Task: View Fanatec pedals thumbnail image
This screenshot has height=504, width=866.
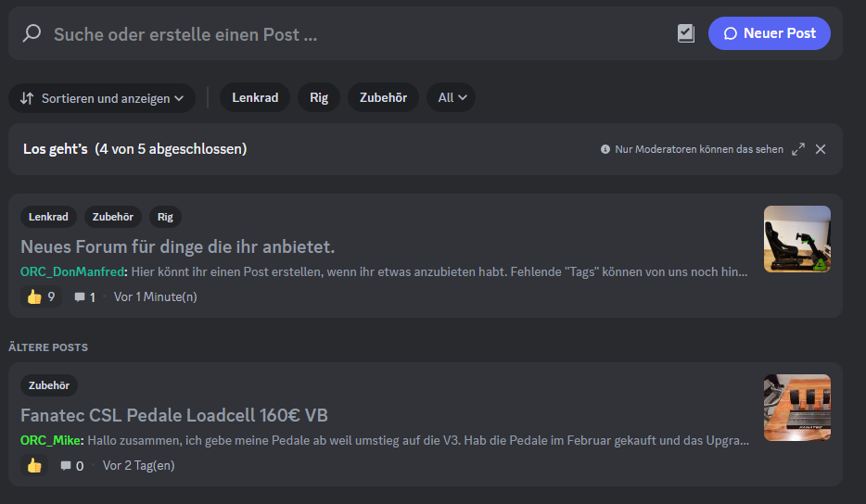Action: pyautogui.click(x=796, y=408)
